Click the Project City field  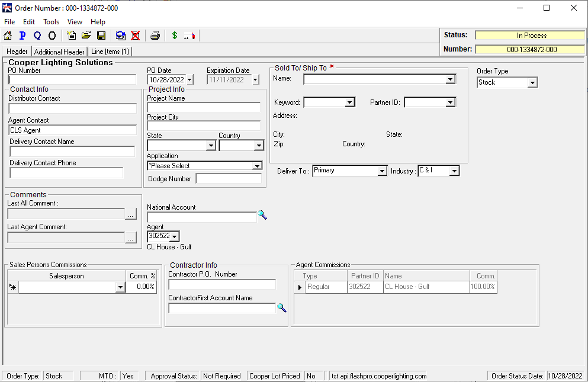[x=204, y=126]
